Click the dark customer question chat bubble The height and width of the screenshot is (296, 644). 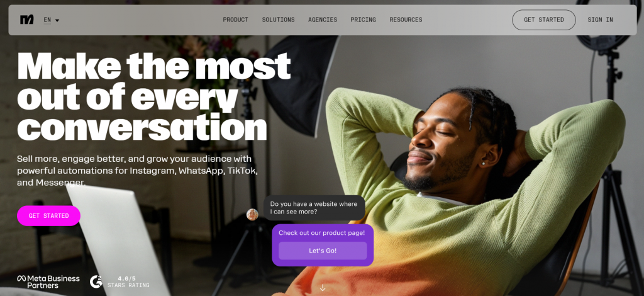[314, 208]
